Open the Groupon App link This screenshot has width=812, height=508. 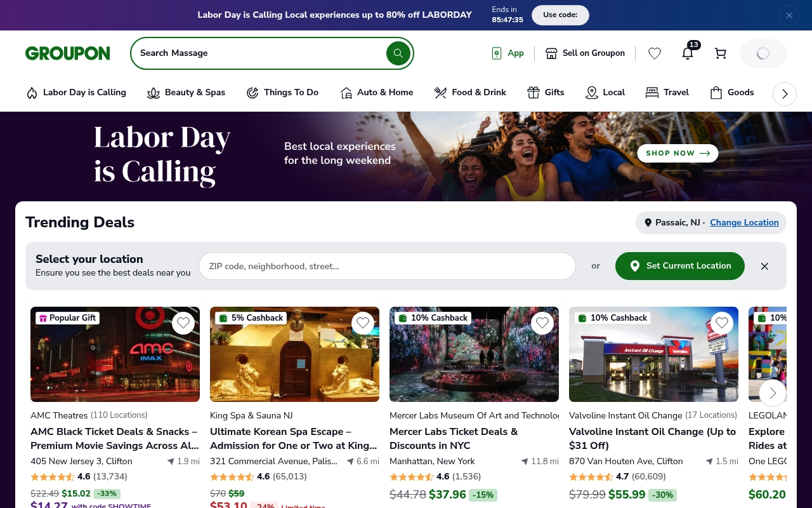[x=507, y=53]
